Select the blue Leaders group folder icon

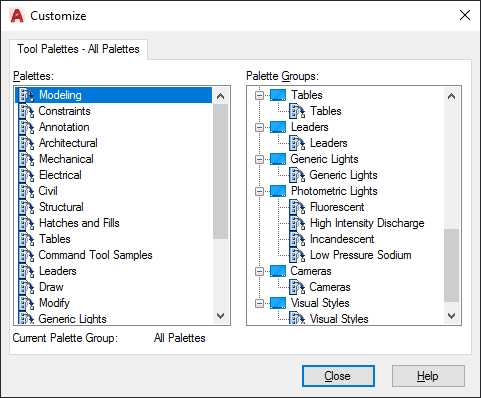coord(278,127)
